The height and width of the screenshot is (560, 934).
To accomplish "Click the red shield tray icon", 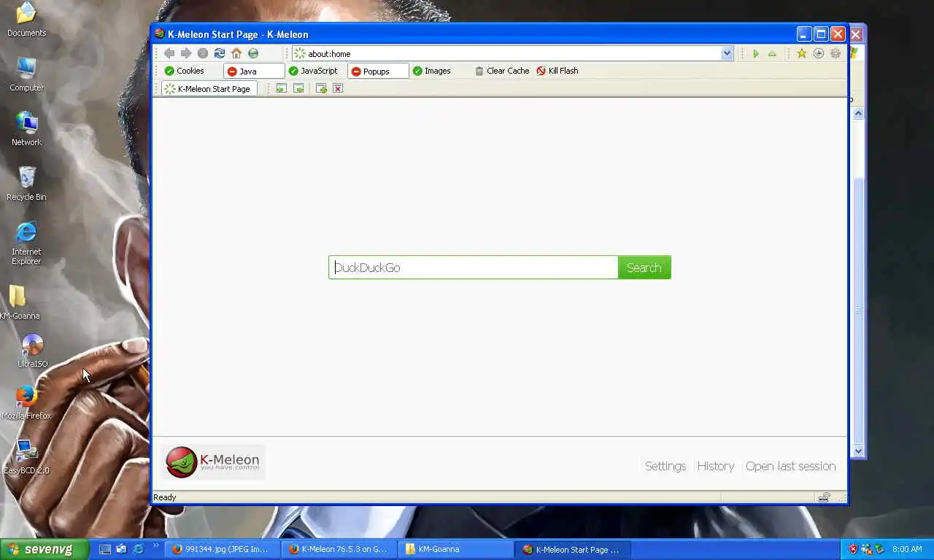I will [x=853, y=549].
